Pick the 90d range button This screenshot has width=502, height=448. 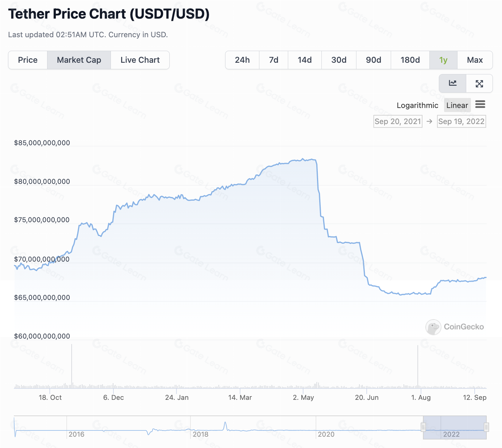(374, 60)
